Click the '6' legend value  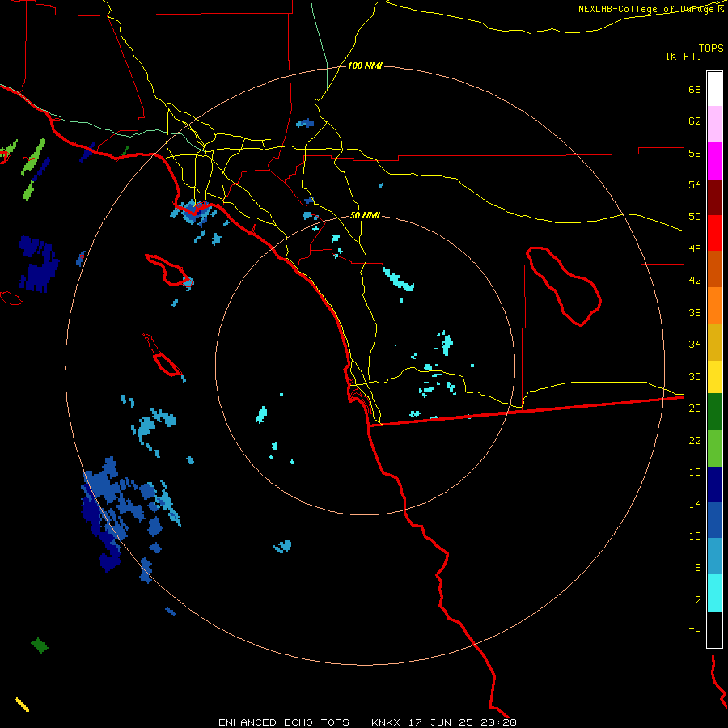tap(698, 567)
